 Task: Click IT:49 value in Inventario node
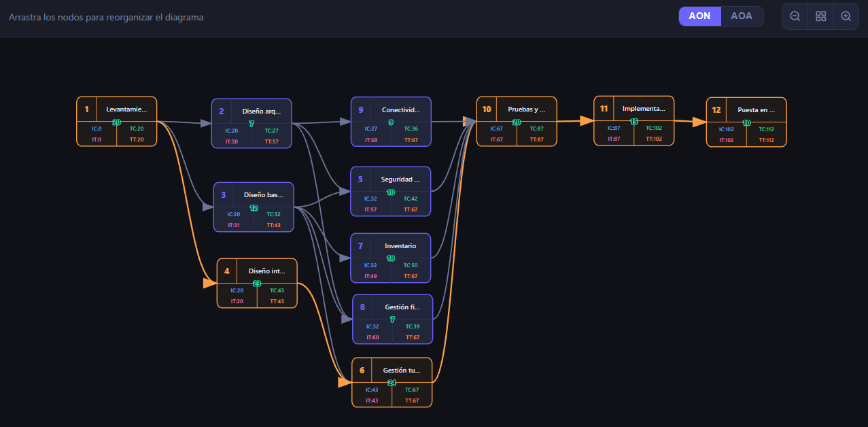(370, 276)
